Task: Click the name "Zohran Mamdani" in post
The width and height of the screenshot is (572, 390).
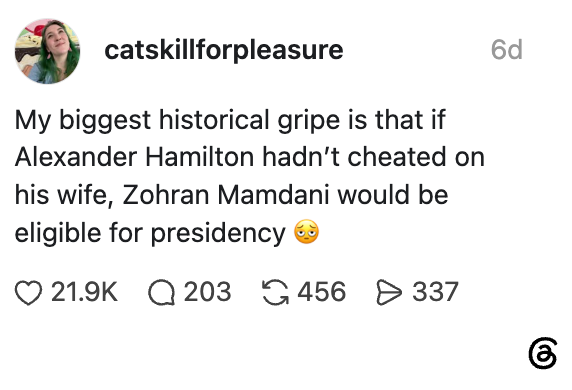Action: tap(226, 194)
